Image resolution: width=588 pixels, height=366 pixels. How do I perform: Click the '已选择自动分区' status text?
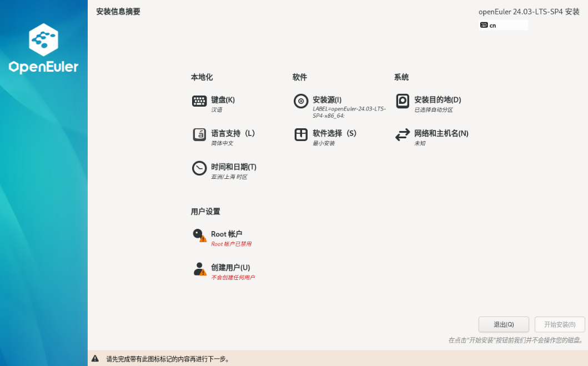coord(434,110)
